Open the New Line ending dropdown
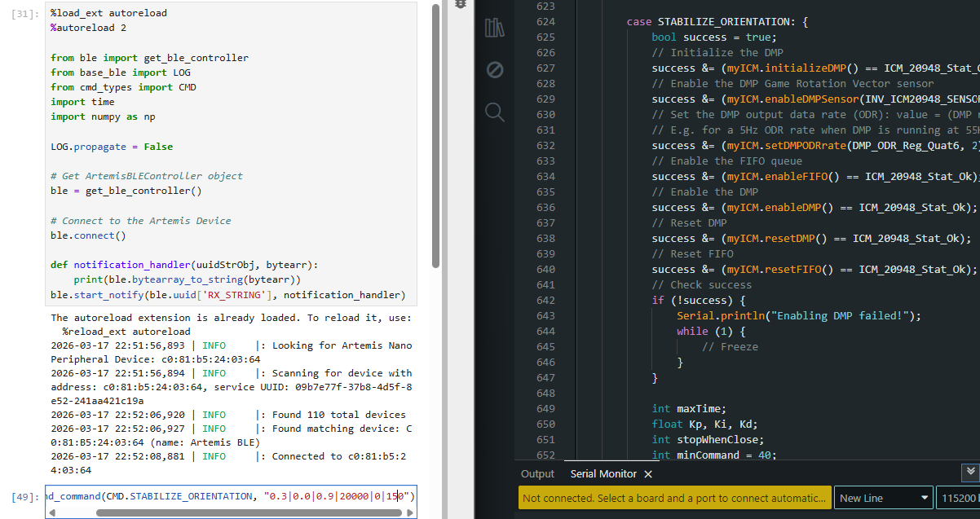 point(884,498)
